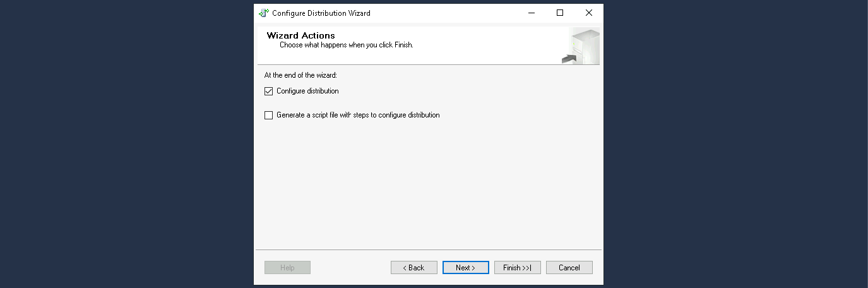The height and width of the screenshot is (288, 868).
Task: Click the 'At the end of the wizard:' label
Action: [300, 75]
